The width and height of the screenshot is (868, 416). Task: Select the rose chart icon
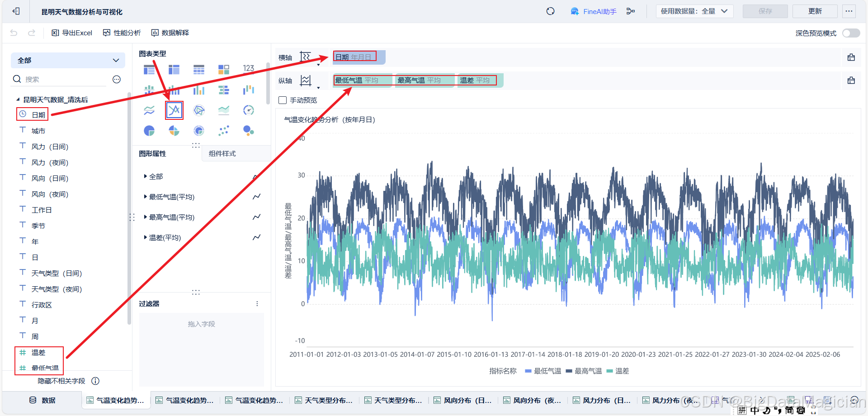point(174,131)
